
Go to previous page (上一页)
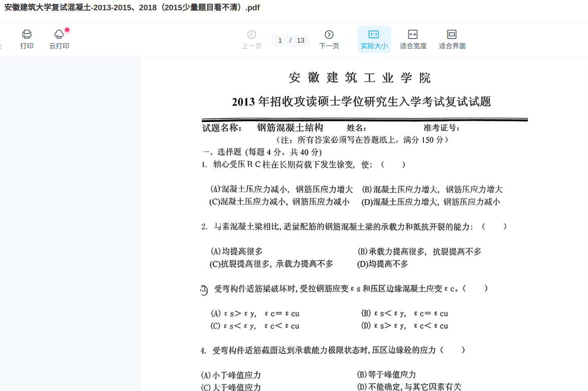pos(251,39)
